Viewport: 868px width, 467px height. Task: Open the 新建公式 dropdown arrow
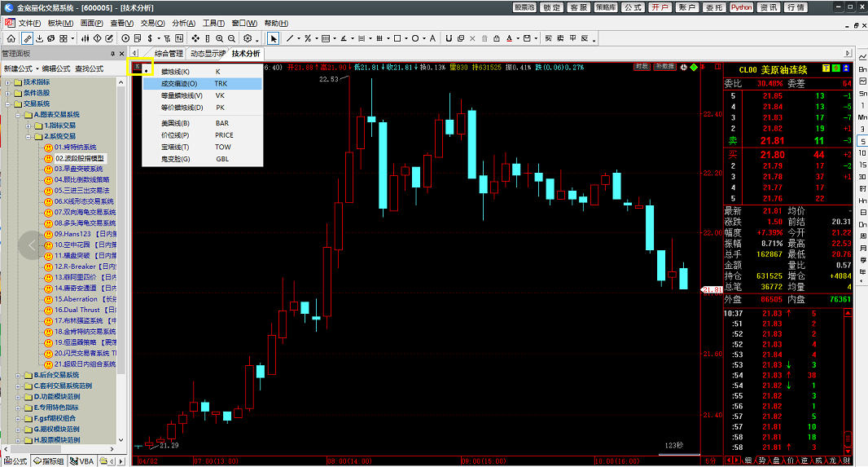(37, 68)
